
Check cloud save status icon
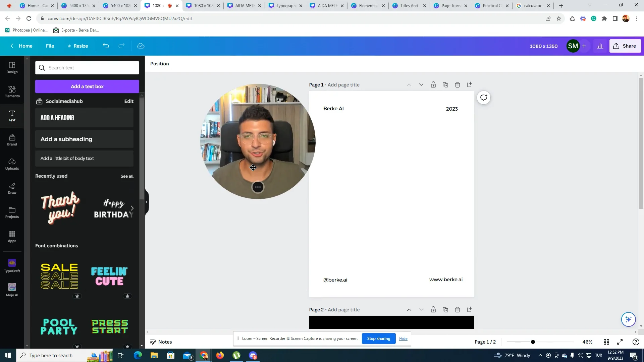point(141,46)
